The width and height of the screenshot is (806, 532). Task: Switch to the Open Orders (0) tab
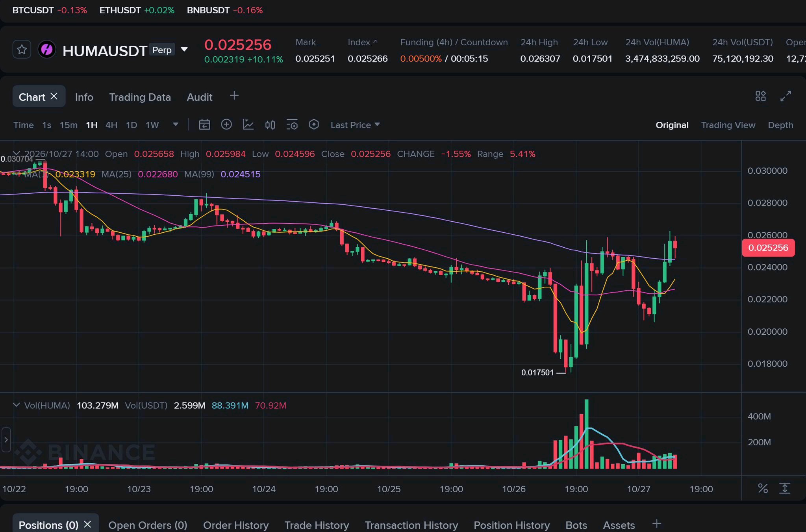148,525
